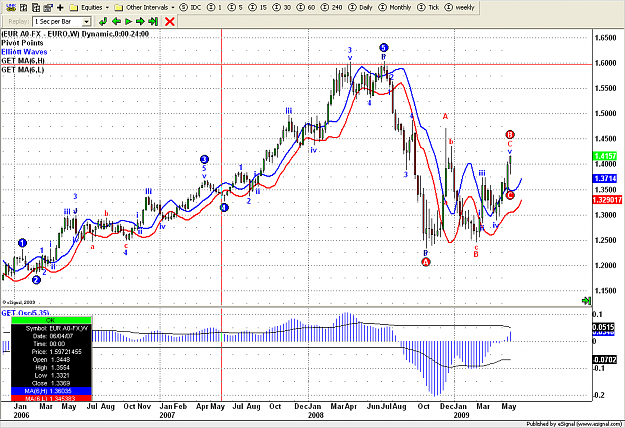Click the plus icon in the top toolbar

click(x=61, y=7)
